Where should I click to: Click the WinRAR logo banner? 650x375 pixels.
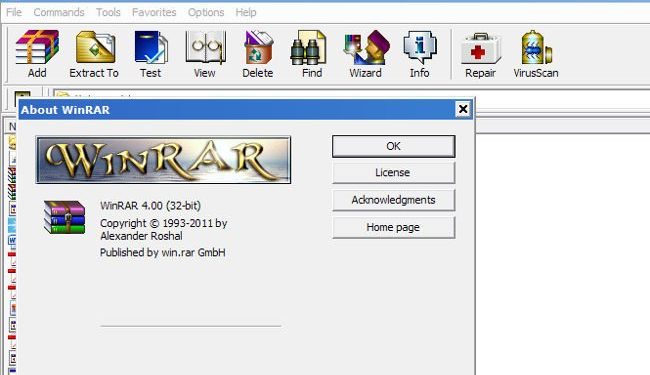click(163, 160)
